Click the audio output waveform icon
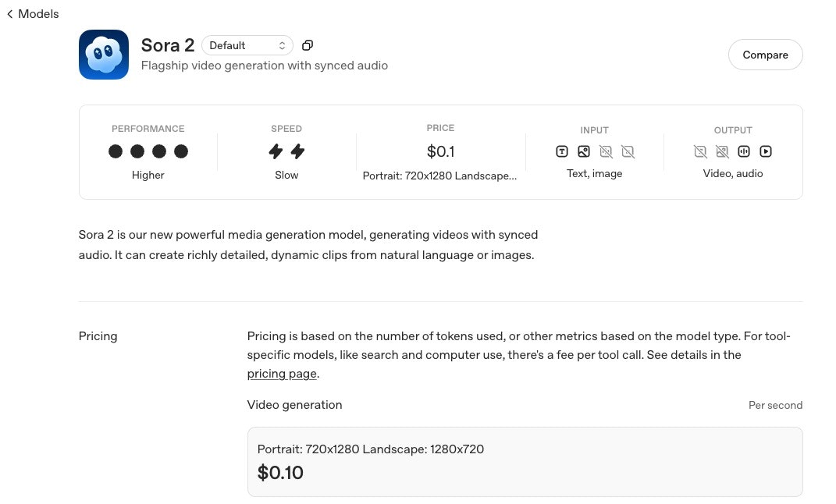Viewport: 836px width, 504px height. point(744,151)
